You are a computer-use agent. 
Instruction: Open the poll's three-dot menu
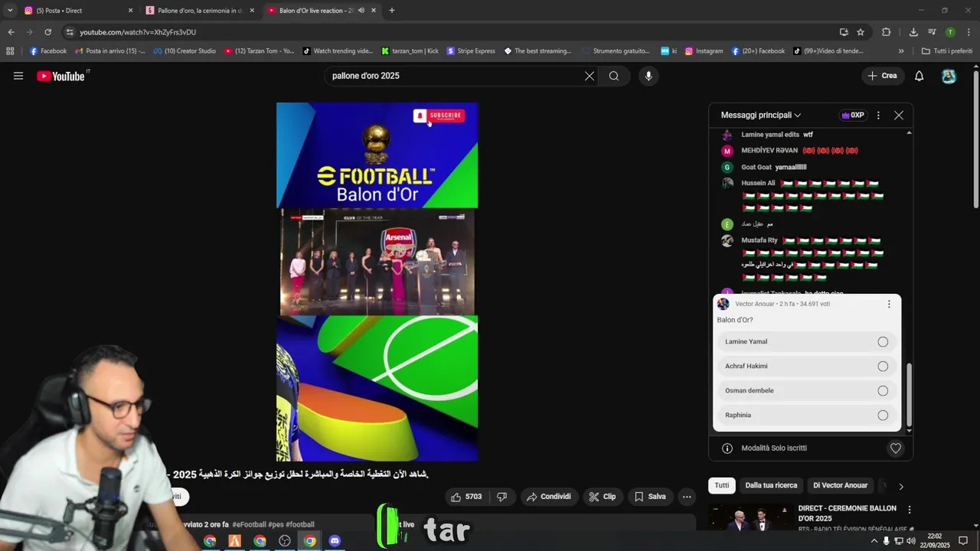click(x=889, y=304)
